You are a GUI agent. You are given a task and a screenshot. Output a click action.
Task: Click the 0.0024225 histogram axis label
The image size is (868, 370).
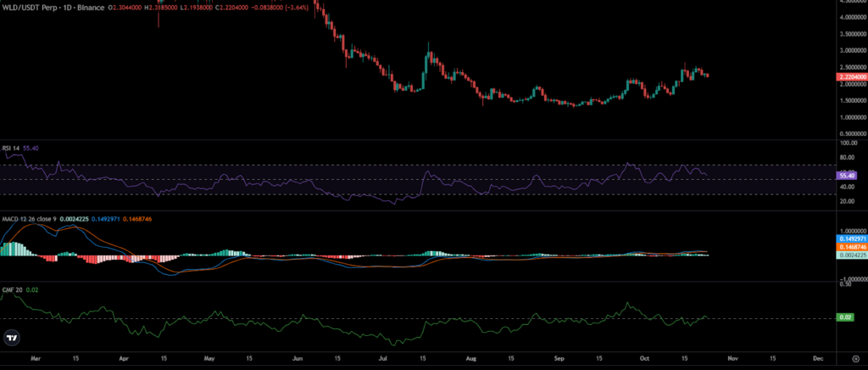(x=852, y=255)
